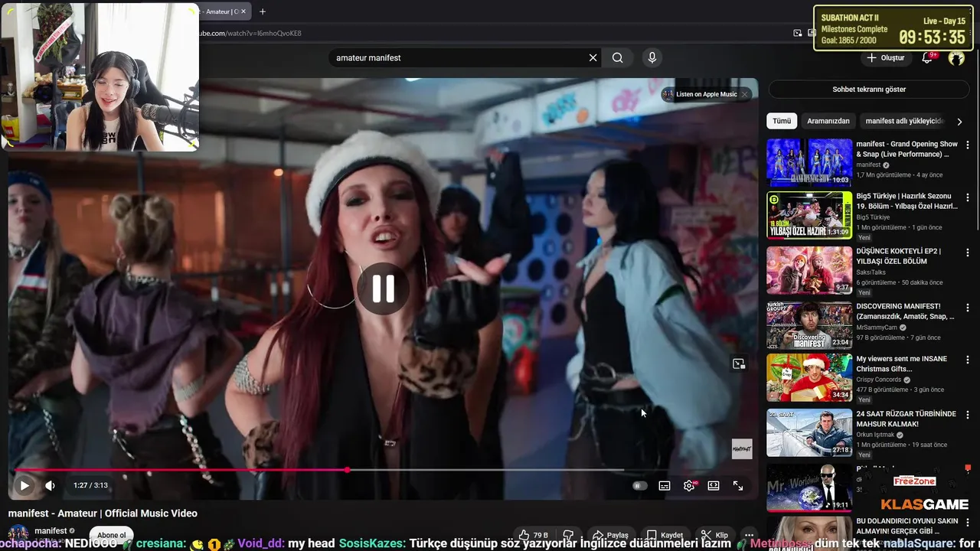The width and height of the screenshot is (980, 551).
Task: Open the Grand Opening Show video thumbnail
Action: click(x=809, y=162)
